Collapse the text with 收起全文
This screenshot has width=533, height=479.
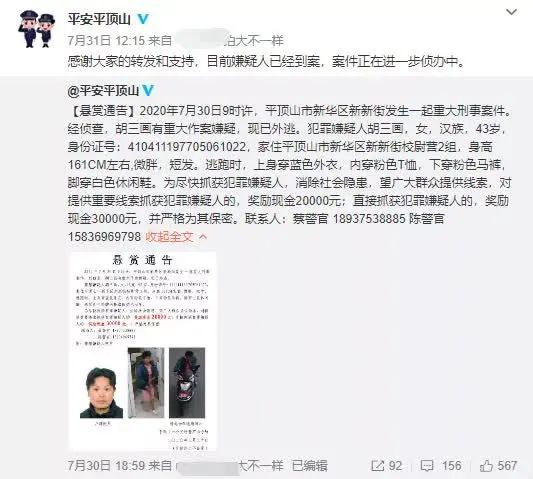pos(169,237)
